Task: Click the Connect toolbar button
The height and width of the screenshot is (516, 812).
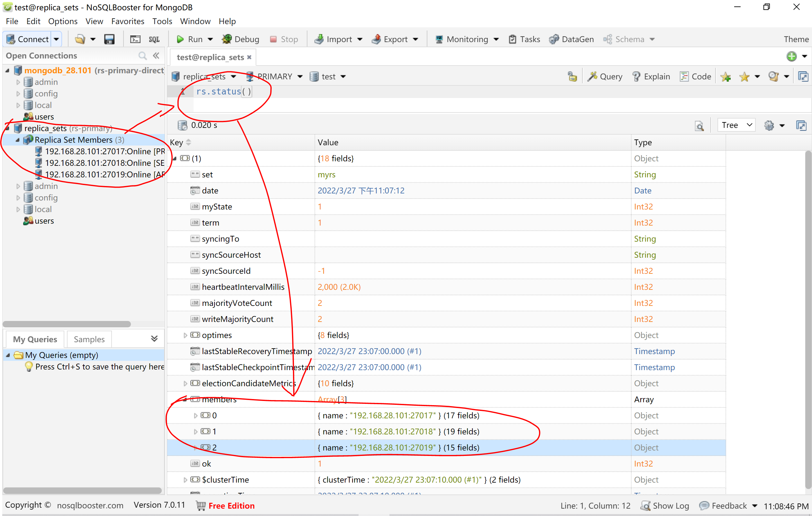Action: [27, 39]
